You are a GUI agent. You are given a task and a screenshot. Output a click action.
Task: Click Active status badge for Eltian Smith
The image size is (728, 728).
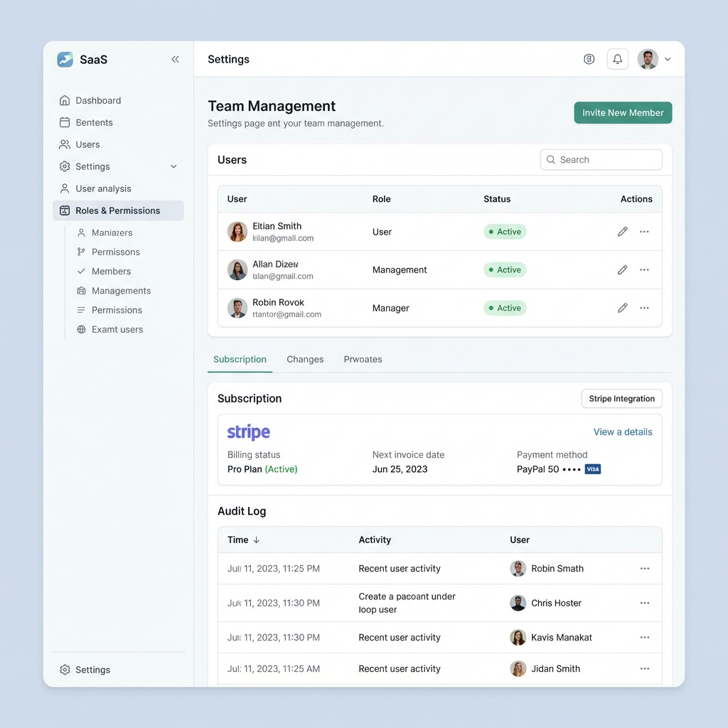pos(505,232)
